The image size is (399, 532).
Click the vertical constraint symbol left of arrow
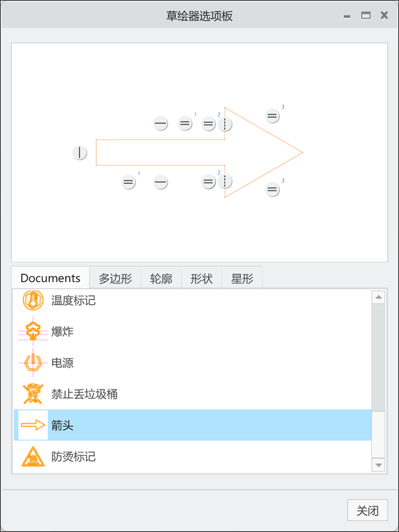click(x=80, y=153)
